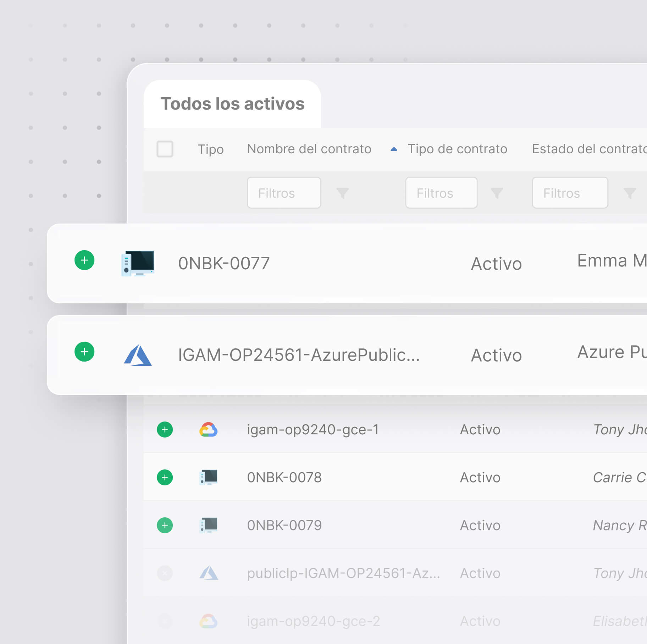Click the deselect icon on publicIp-IGAM-OP24561-Az row
The image size is (647, 644).
pyautogui.click(x=165, y=573)
